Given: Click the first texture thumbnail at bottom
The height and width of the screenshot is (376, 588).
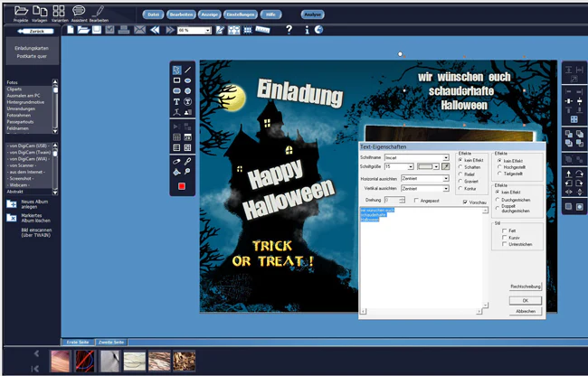Looking at the screenshot, I should (x=60, y=361).
